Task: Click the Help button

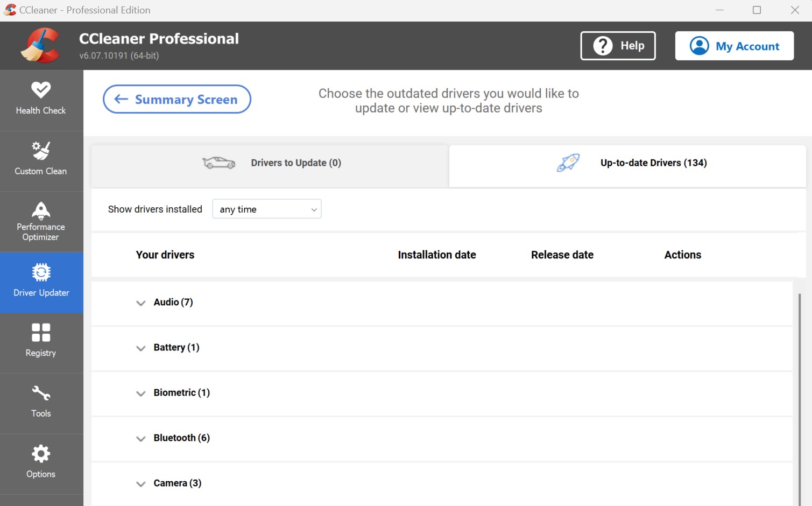Action: 618,46
